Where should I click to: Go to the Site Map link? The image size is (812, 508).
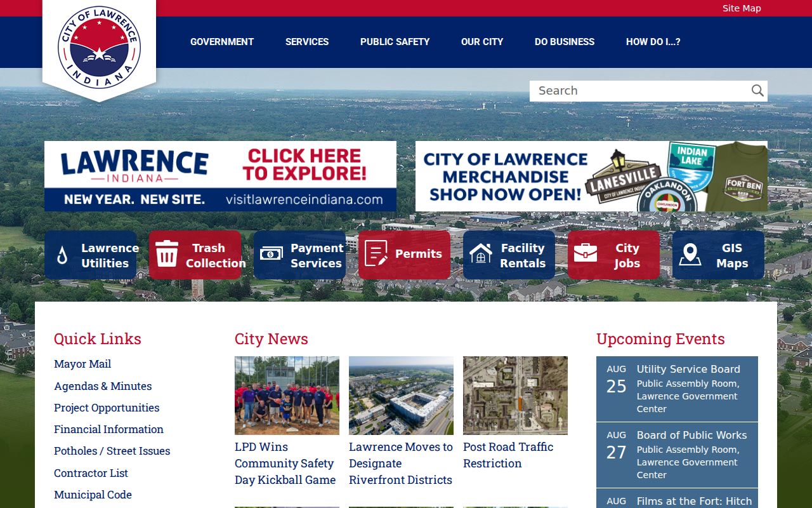pos(742,8)
